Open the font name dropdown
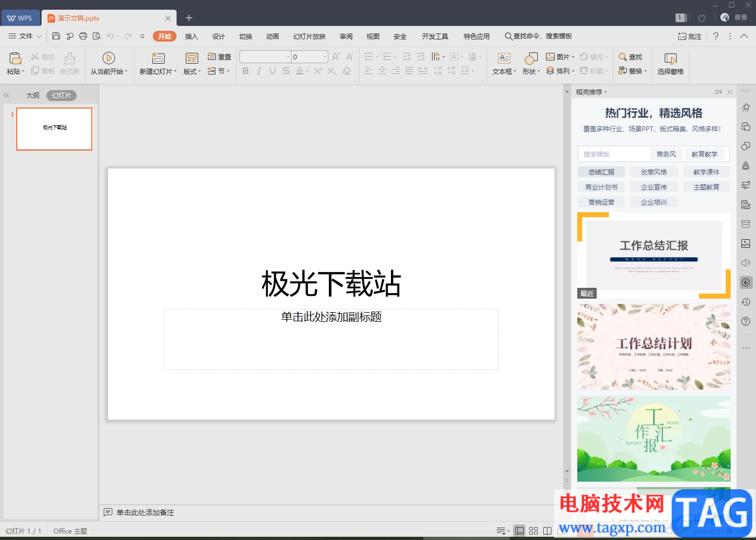This screenshot has height=540, width=756. tap(288, 57)
